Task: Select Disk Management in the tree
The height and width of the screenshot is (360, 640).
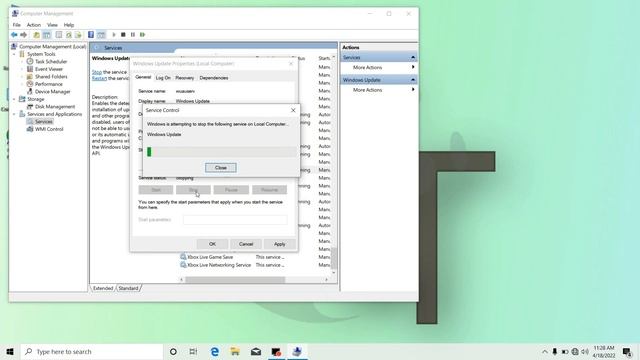Action: (x=55, y=107)
